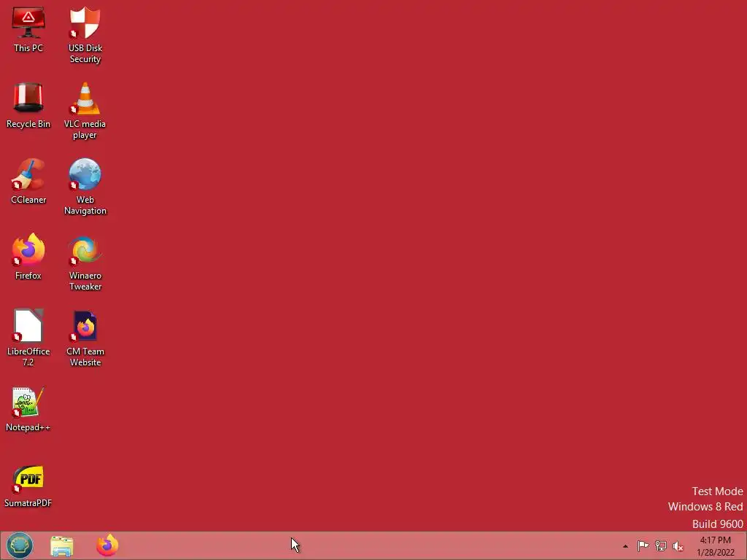This screenshot has width=747, height=560.
Task: Open the Start menu orb
Action: (x=20, y=545)
